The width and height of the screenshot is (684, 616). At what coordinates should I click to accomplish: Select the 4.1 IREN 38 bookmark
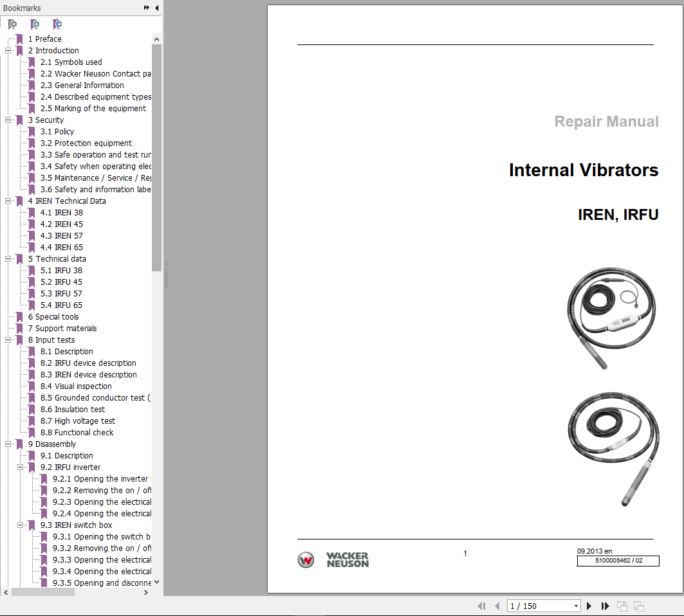[62, 213]
